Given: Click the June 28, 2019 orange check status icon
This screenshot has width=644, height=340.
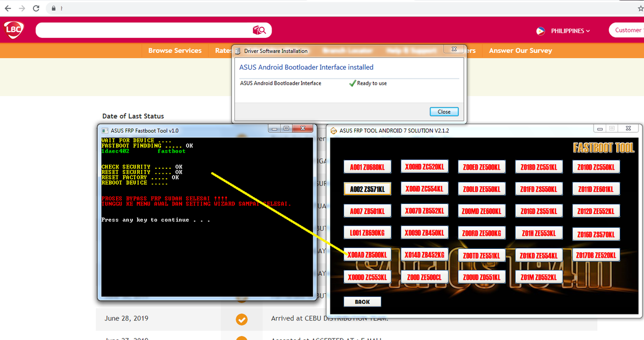Looking at the screenshot, I should coord(242,319).
